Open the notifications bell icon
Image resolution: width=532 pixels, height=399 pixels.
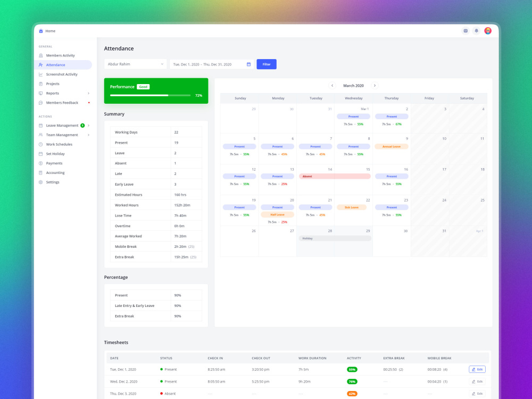coord(476,31)
